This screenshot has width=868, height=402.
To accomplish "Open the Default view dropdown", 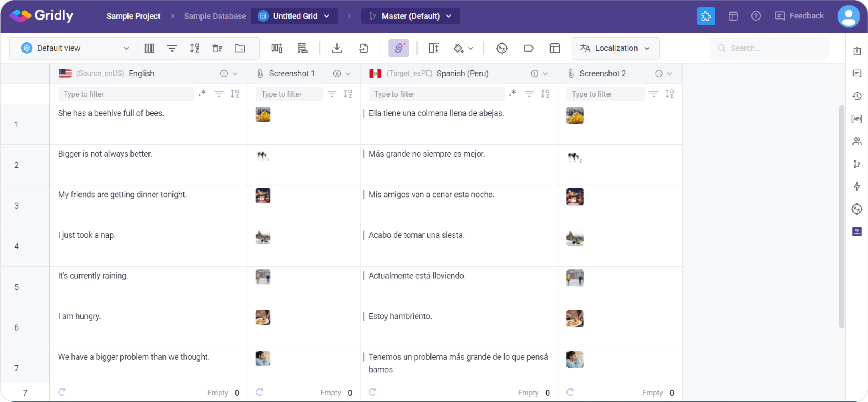I will [x=76, y=48].
